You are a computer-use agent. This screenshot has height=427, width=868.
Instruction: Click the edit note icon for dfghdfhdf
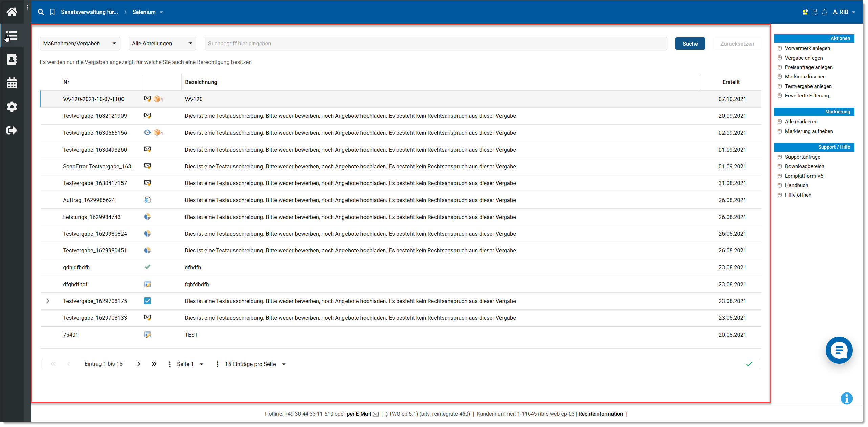click(x=147, y=284)
